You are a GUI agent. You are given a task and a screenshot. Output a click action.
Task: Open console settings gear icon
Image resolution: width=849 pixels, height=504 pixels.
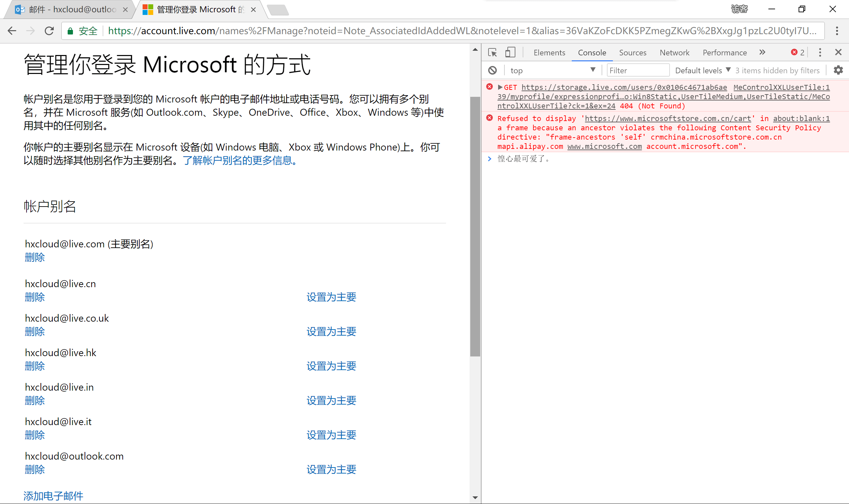click(x=838, y=70)
